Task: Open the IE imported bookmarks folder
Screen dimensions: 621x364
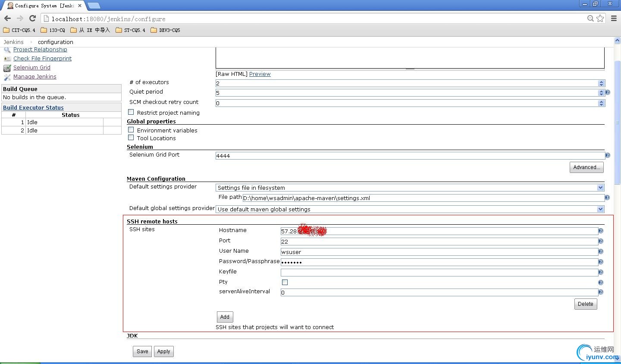Action: pos(90,30)
